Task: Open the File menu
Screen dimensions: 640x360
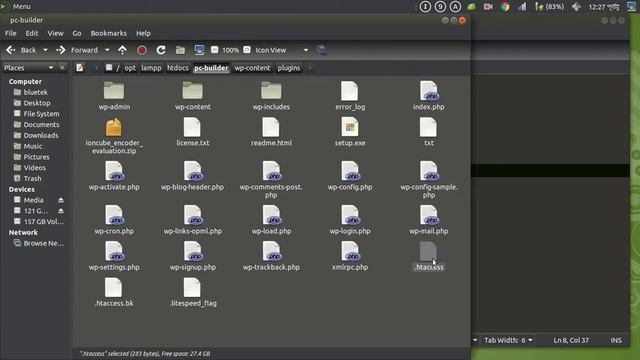Action: (11, 33)
